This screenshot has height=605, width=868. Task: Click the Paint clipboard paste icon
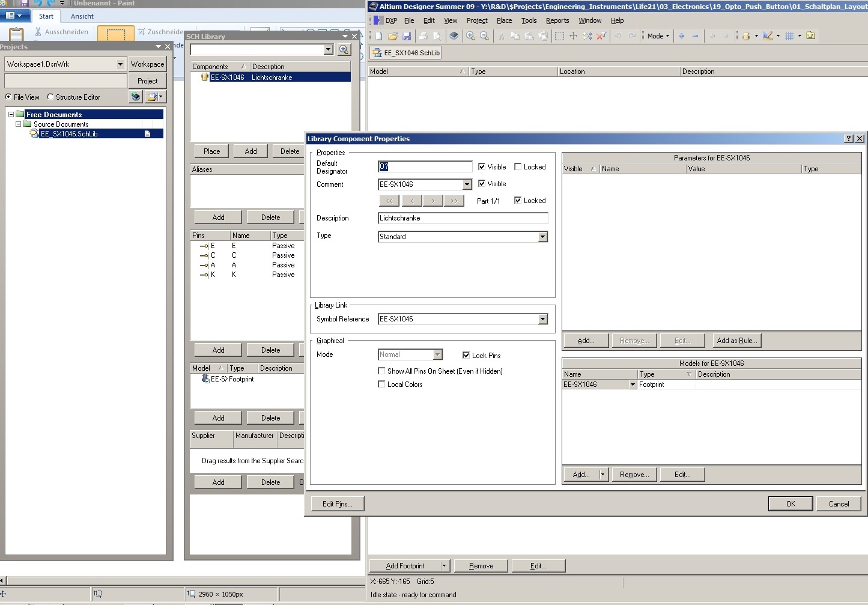pyautogui.click(x=17, y=35)
